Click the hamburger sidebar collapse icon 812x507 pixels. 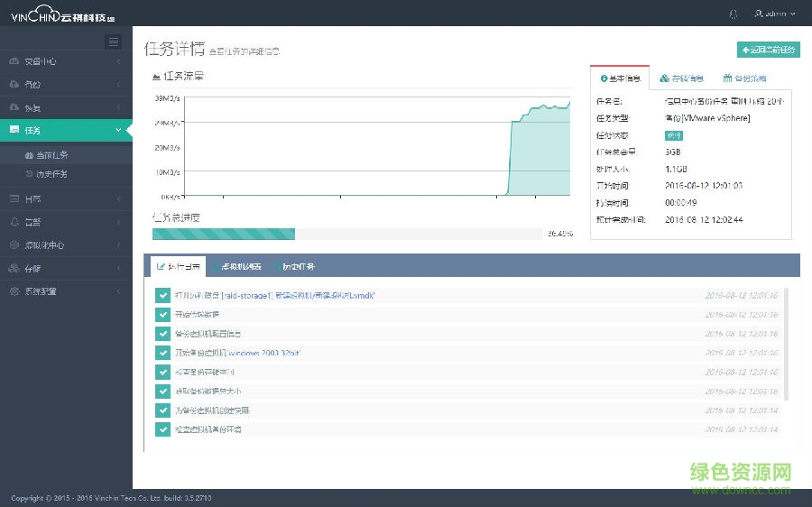(113, 41)
